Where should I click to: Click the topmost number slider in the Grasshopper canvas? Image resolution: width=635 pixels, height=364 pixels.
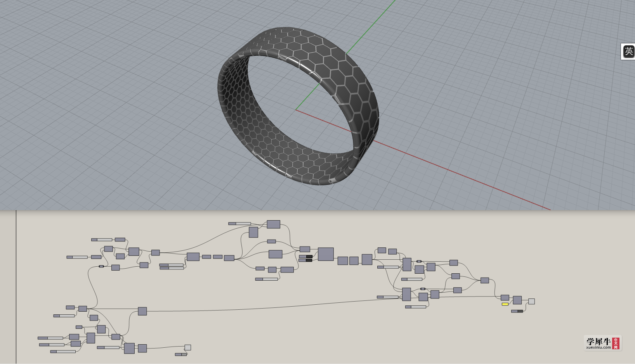coord(239,223)
